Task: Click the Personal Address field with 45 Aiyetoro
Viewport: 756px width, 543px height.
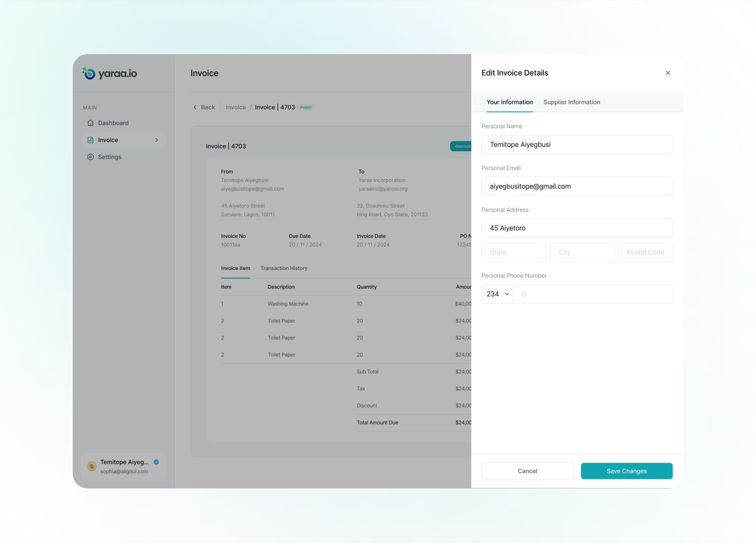Action: point(577,228)
